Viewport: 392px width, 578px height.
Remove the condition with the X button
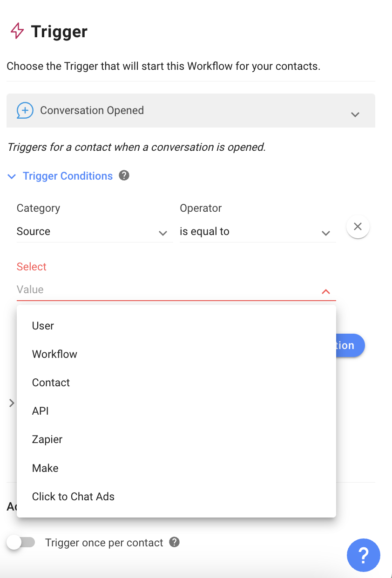(x=358, y=227)
